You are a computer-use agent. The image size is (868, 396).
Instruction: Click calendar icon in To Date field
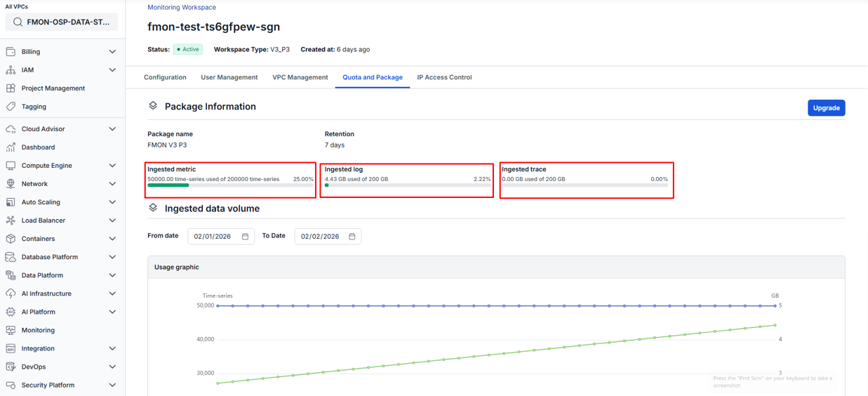click(352, 237)
